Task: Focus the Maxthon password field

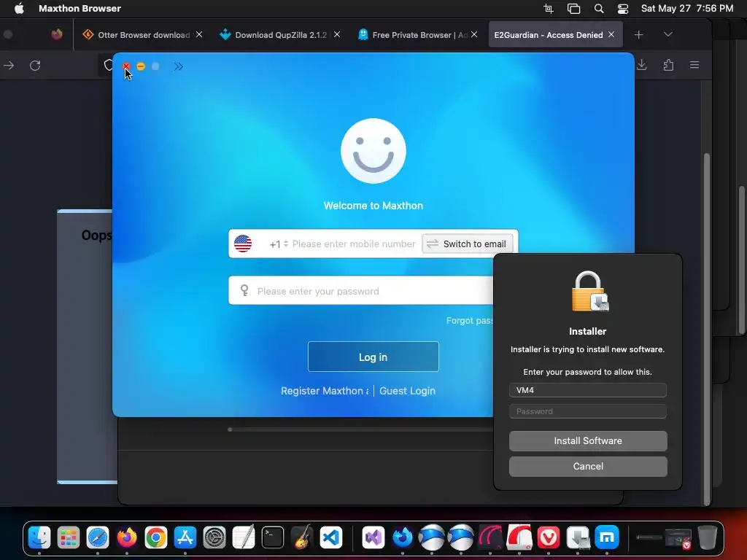Action: [360, 290]
